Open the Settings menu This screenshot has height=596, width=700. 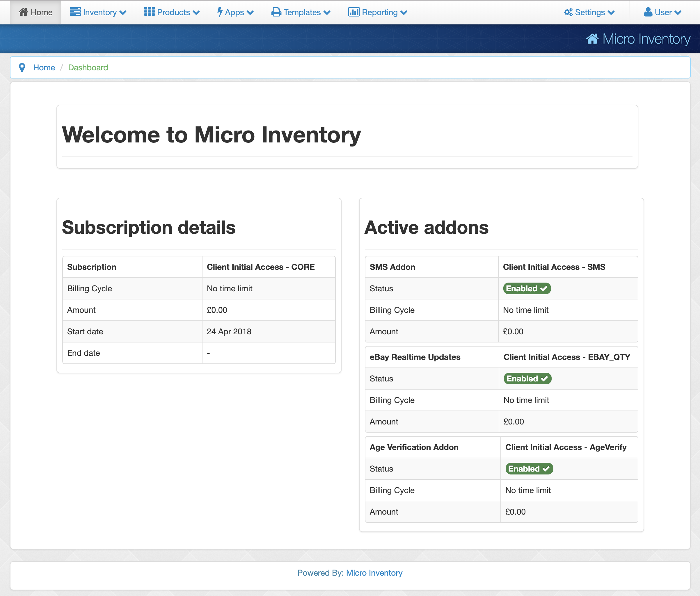589,12
